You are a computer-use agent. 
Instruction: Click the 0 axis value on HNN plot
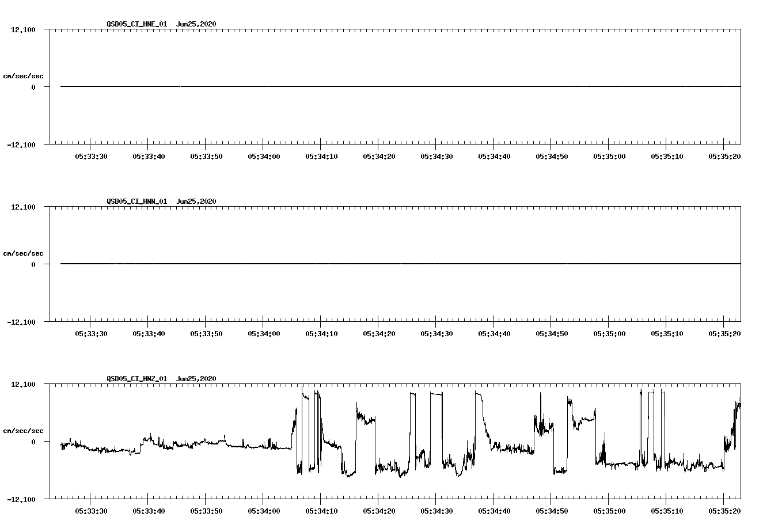point(33,264)
